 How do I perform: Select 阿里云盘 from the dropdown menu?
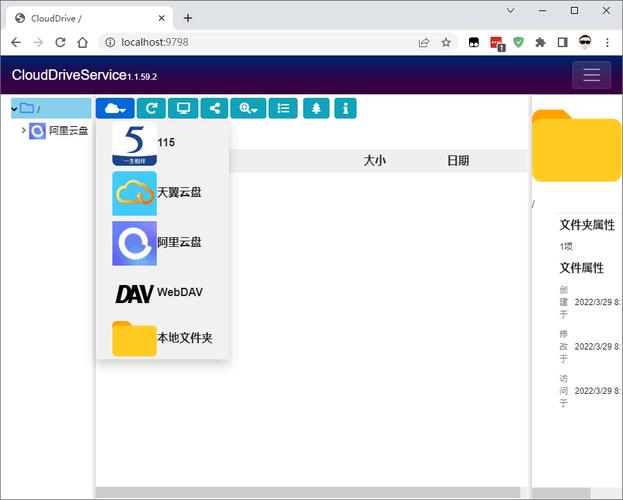tap(162, 243)
